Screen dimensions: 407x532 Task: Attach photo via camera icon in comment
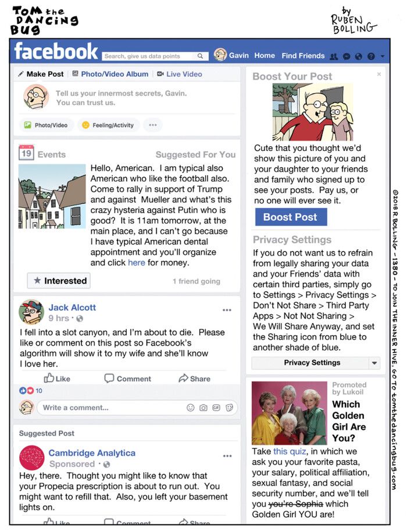(x=203, y=408)
